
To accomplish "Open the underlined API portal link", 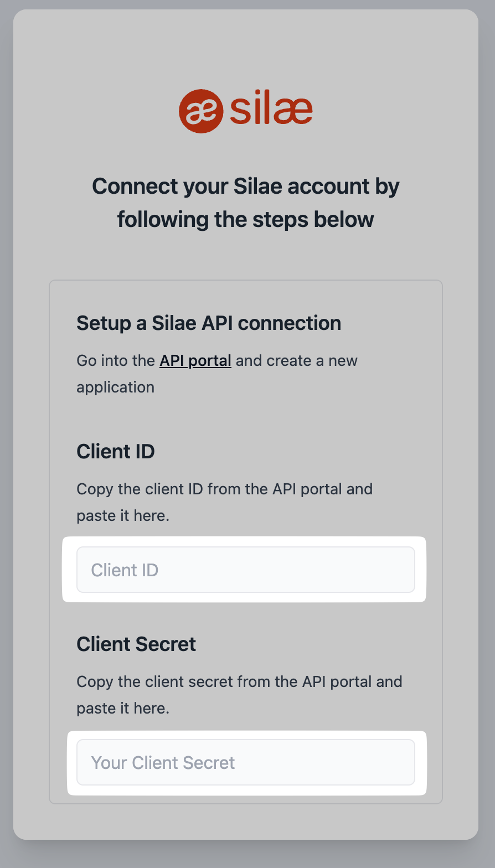I will [x=195, y=361].
